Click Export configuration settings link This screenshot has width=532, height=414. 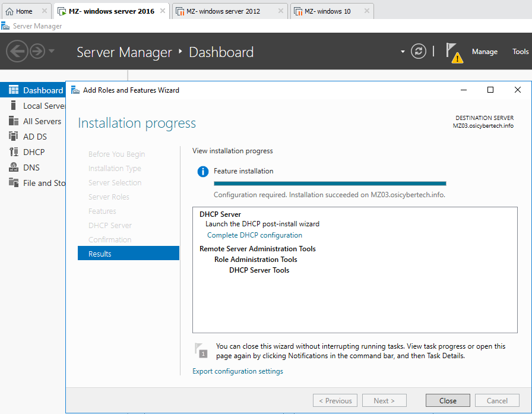pyautogui.click(x=237, y=371)
